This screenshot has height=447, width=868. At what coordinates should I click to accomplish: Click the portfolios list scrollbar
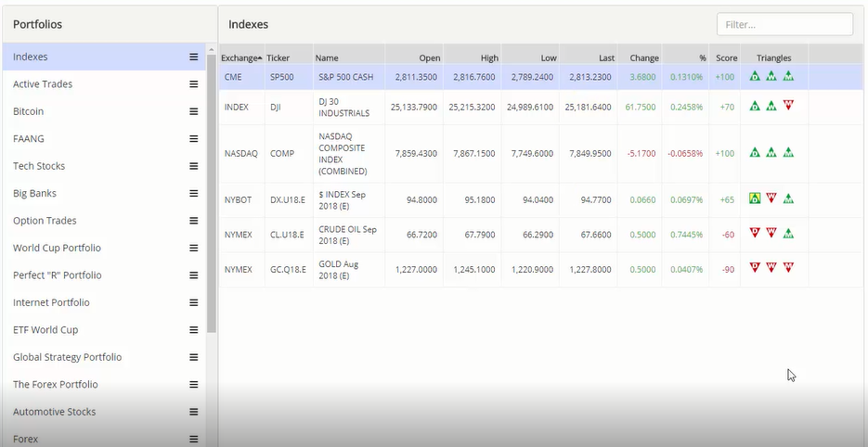(x=212, y=185)
